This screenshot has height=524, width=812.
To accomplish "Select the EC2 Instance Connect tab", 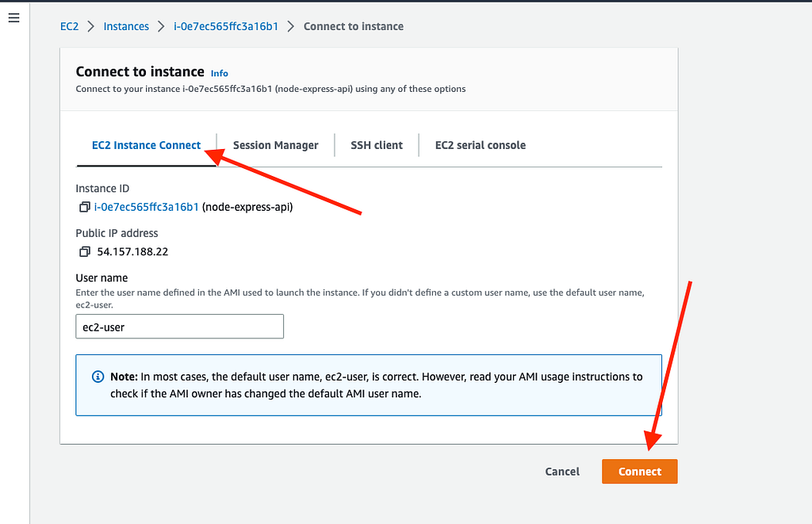I will 146,145.
